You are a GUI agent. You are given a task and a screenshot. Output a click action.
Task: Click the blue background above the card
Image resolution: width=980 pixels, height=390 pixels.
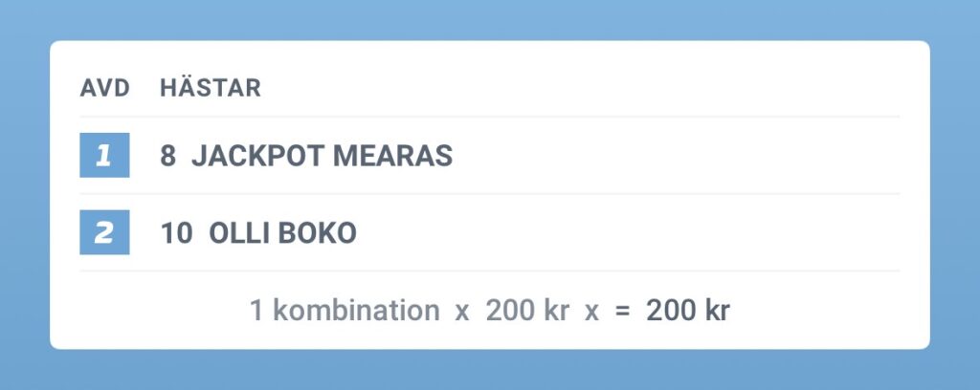(x=490, y=19)
